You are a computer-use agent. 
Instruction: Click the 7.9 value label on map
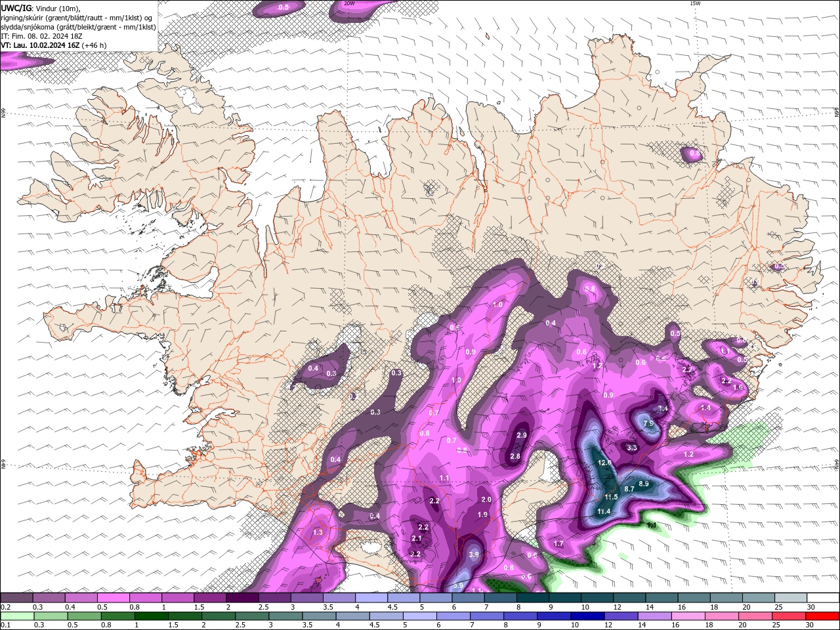coord(648,423)
